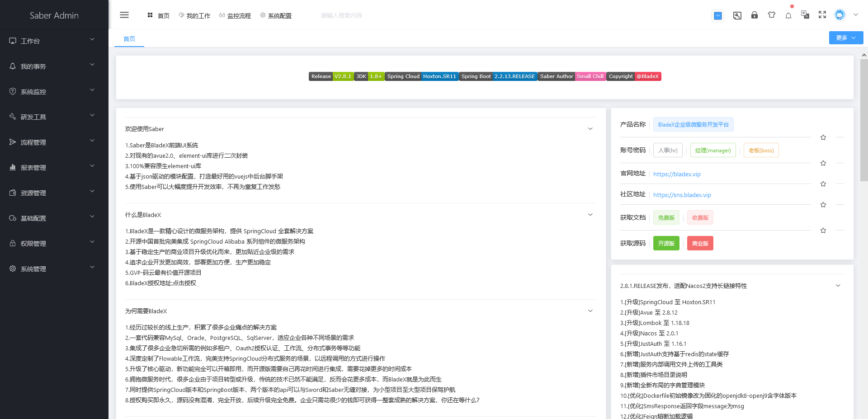Click the 人事(hr) account button

pyautogui.click(x=668, y=151)
